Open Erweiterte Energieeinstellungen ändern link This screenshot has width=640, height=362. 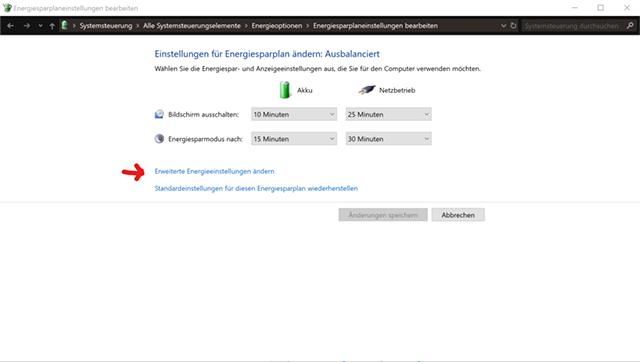tap(214, 171)
